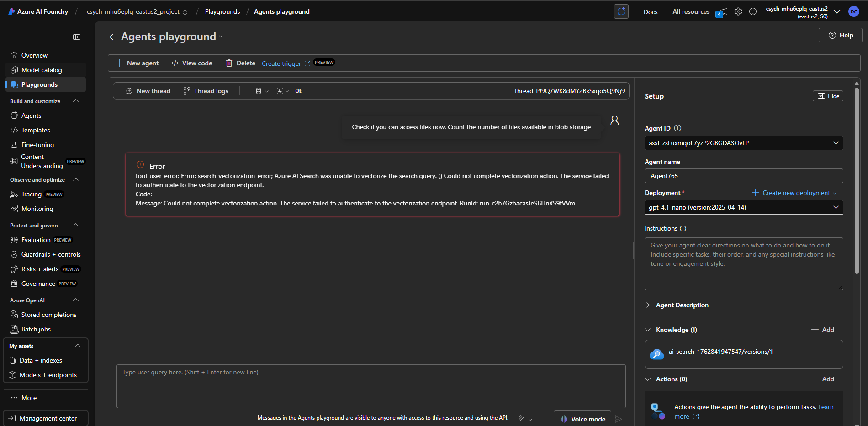Click the plus icon beside Voice mode
868x426 pixels.
(546, 419)
